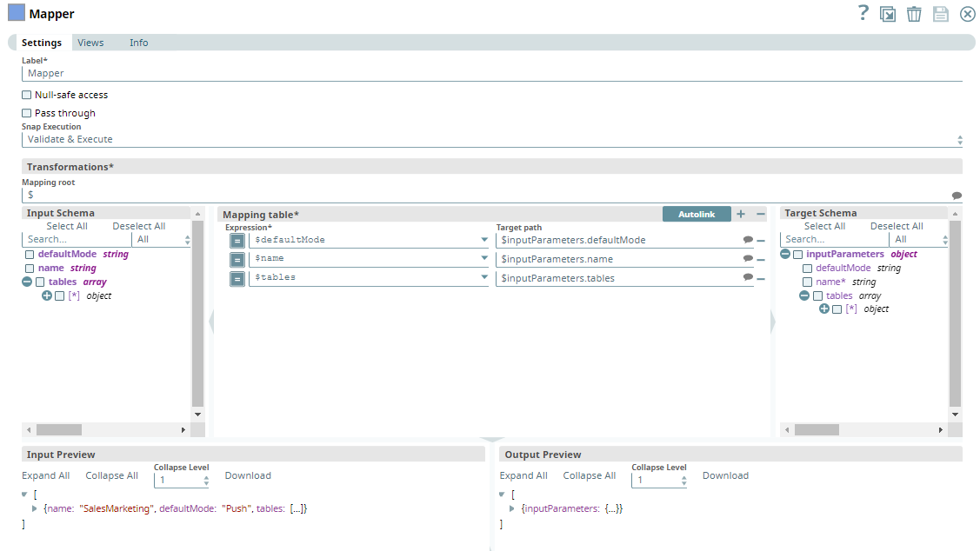Expand [*] object node in Target Schema
Image resolution: width=980 pixels, height=551 pixels.
(824, 309)
